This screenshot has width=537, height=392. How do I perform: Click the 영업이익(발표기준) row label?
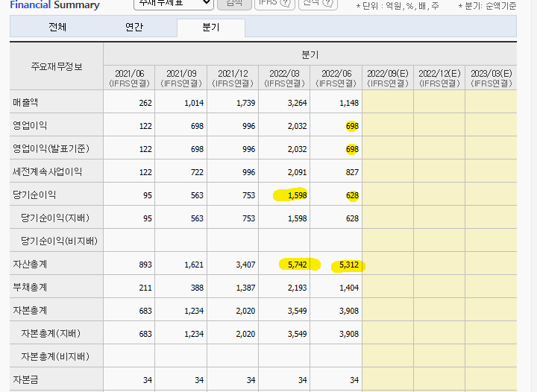[x=45, y=148]
